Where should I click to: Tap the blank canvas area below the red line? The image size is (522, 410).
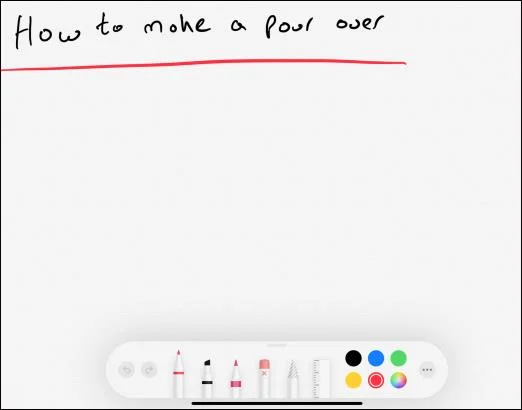tap(261, 200)
